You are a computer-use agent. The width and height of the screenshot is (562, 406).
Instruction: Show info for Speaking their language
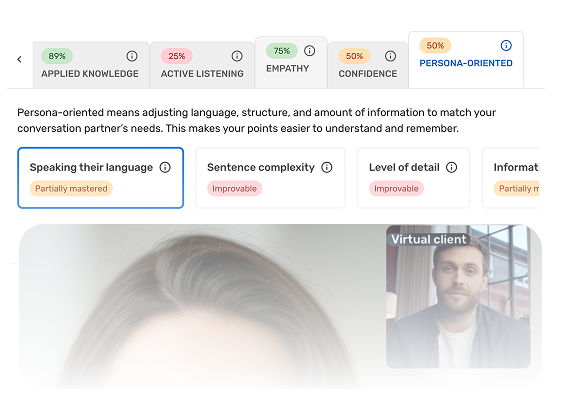coord(165,167)
